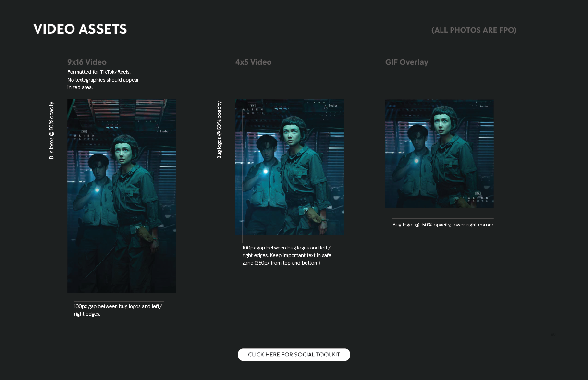588x380 pixels.
Task: Click the '(ALL PHOTOS ARE FPO)' note
Action: (x=474, y=30)
